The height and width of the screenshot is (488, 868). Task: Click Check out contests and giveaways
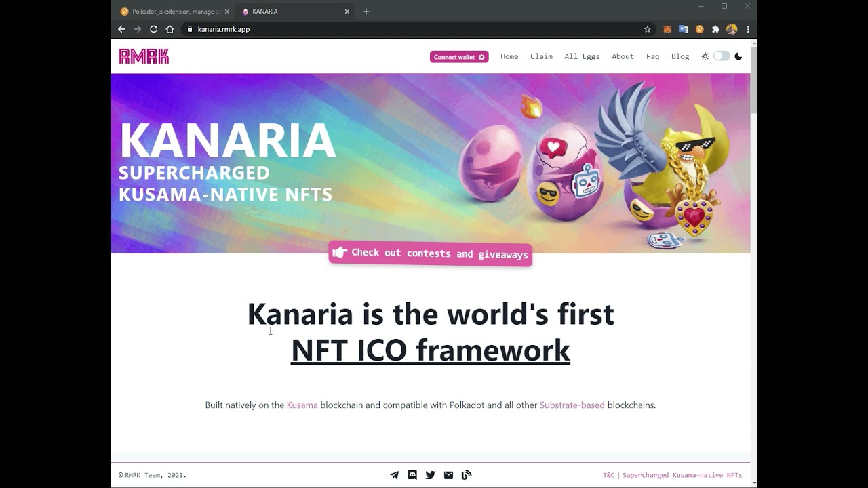coord(431,253)
